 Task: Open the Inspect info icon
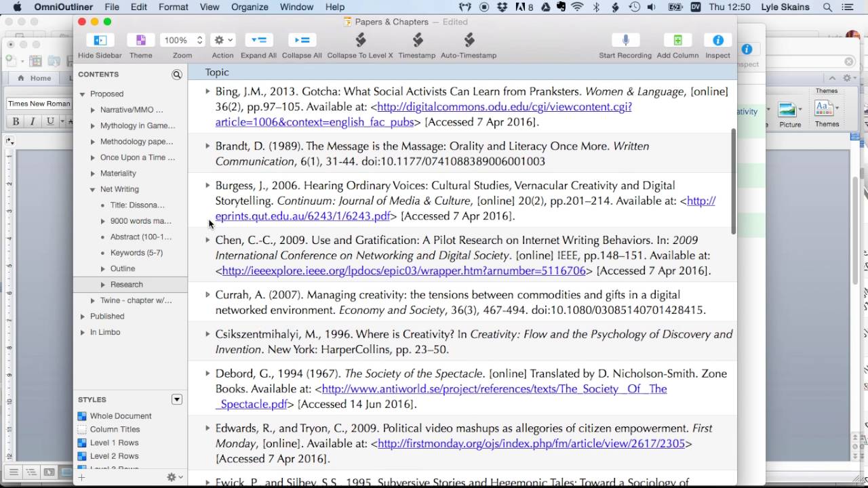click(717, 40)
